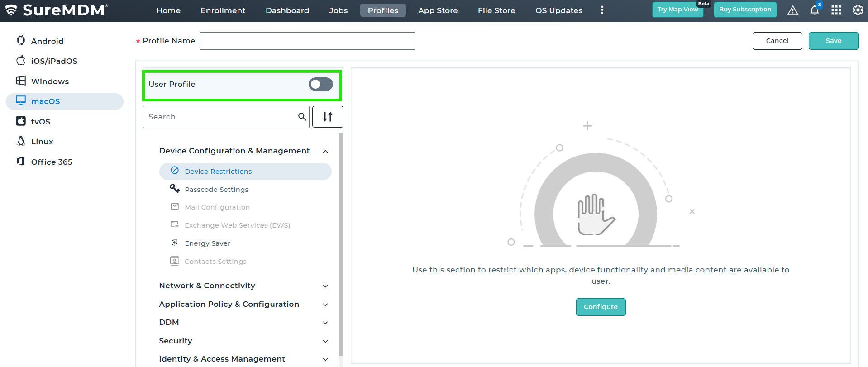
Task: Click the search magnifier icon
Action: pos(302,117)
